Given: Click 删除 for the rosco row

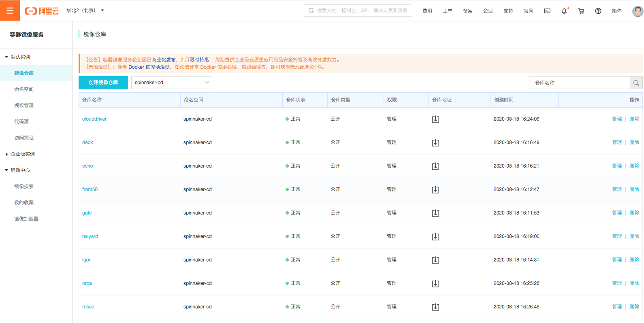Looking at the screenshot, I should tap(634, 307).
